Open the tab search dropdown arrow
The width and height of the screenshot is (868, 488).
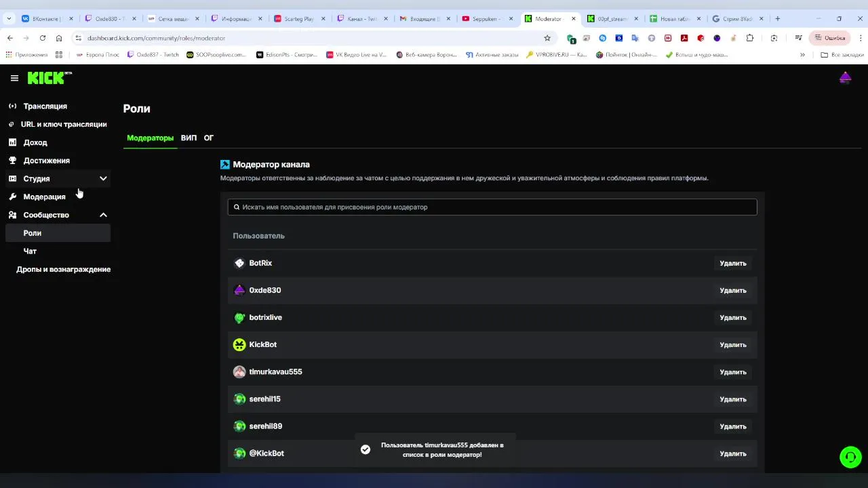[x=9, y=18]
